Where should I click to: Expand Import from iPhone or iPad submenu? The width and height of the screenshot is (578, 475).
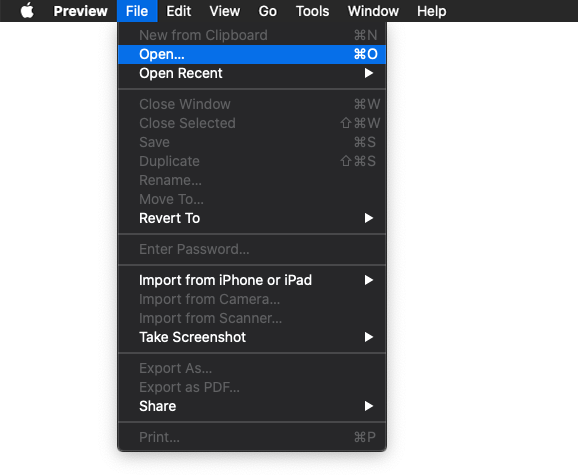tap(252, 280)
